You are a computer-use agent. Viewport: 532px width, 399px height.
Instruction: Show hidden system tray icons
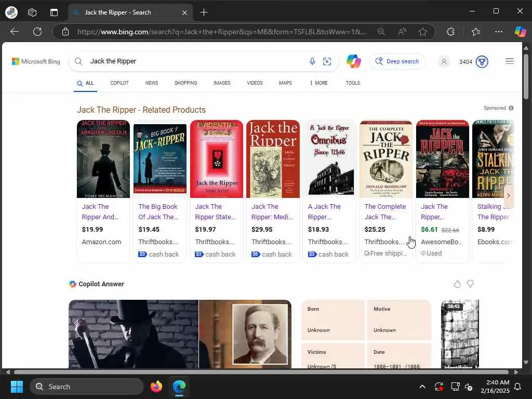pos(422,387)
